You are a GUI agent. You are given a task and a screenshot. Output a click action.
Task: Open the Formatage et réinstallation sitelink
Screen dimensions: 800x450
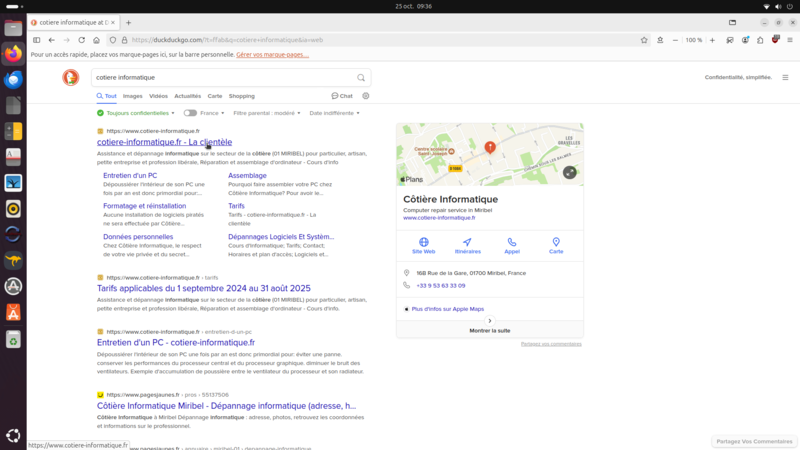point(144,206)
